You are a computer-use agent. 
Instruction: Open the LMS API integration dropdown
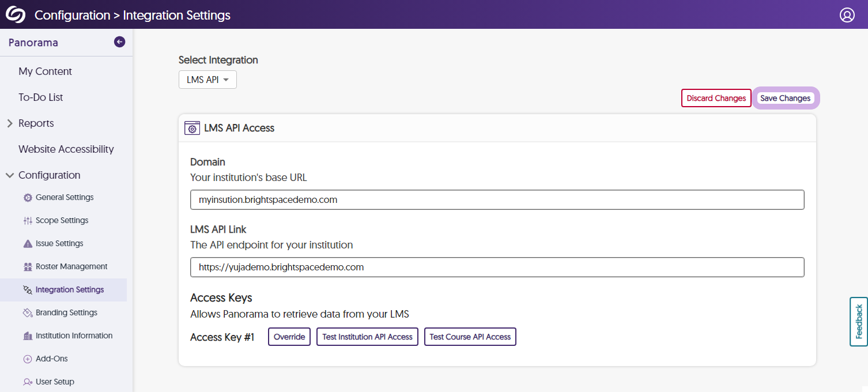(207, 80)
